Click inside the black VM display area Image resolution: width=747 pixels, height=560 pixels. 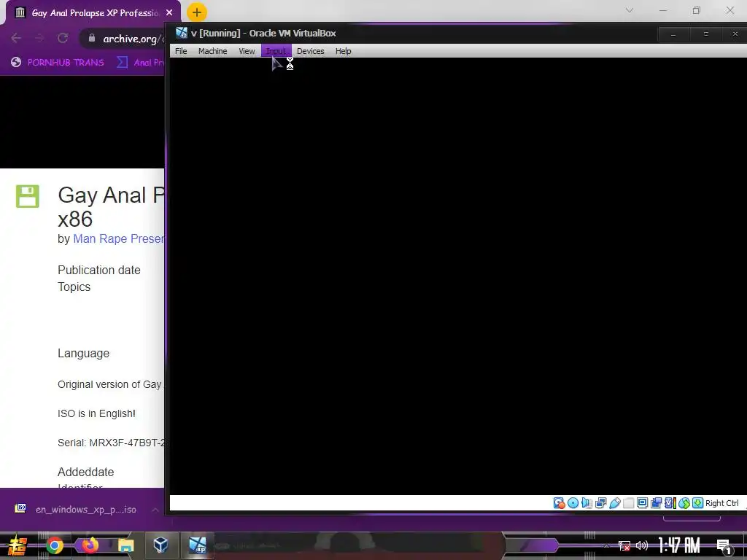458,276
